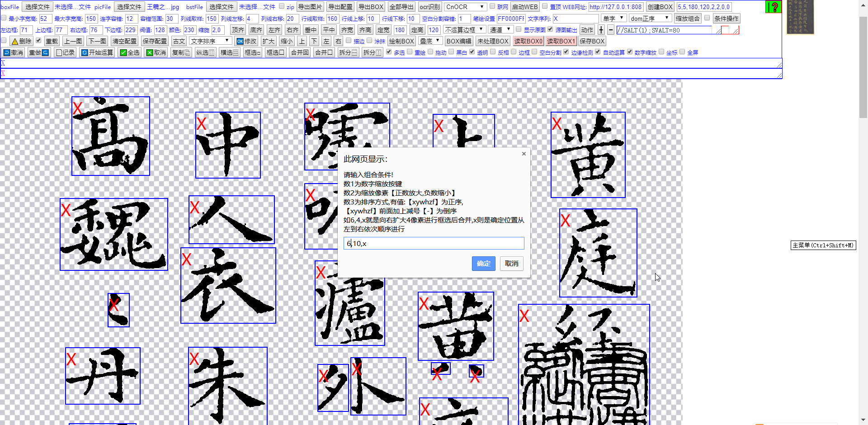
Task: Click the 复制 copy button
Action: pos(181,52)
